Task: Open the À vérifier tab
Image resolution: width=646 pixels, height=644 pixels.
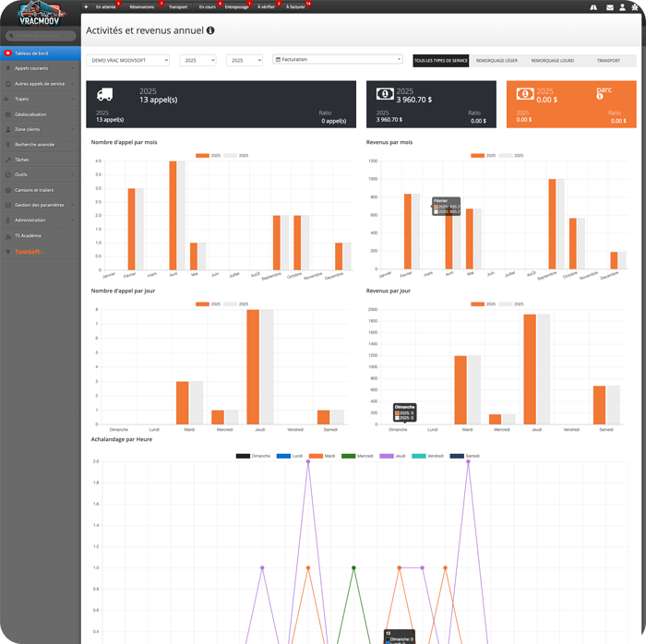Action: pyautogui.click(x=266, y=6)
